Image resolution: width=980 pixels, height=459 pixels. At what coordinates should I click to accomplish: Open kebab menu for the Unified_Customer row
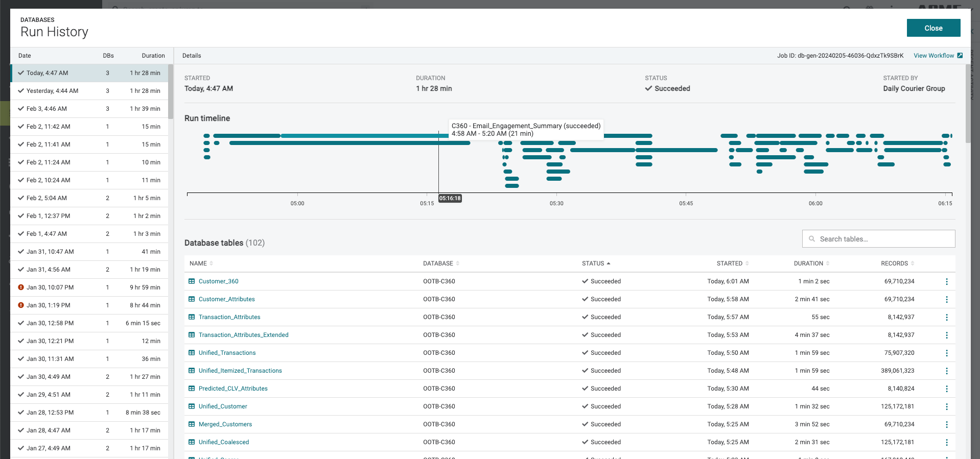pos(946,407)
